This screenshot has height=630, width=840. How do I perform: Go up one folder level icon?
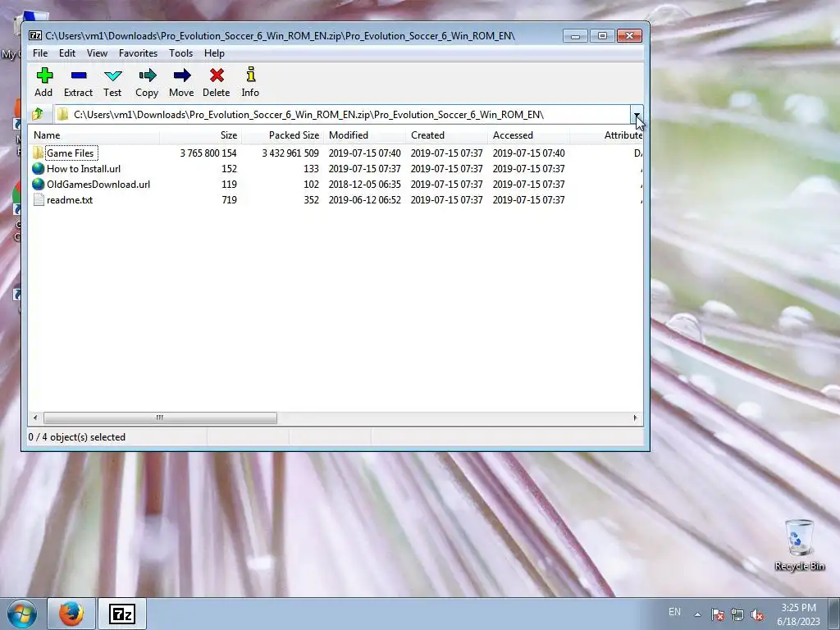pyautogui.click(x=38, y=114)
